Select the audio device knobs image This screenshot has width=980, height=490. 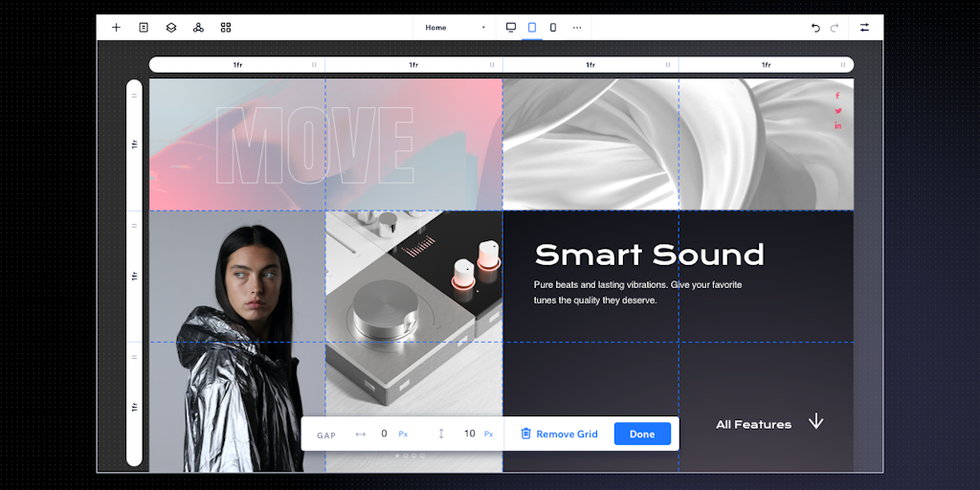[413, 342]
